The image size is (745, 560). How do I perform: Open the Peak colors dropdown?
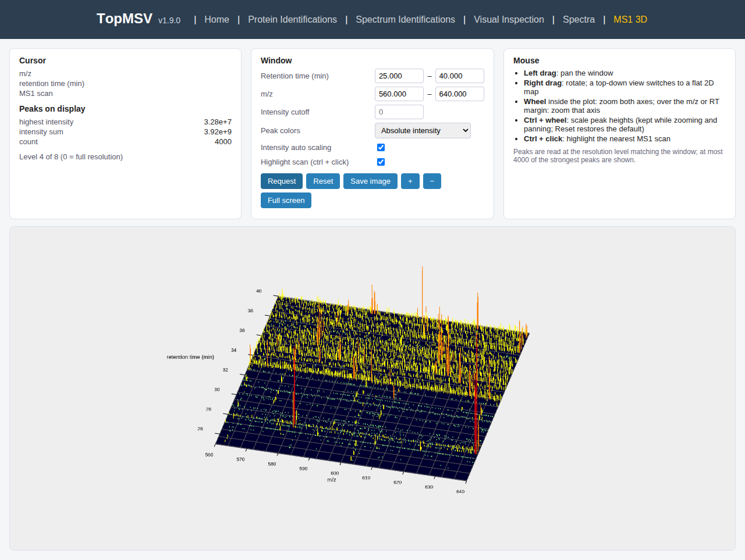click(x=423, y=131)
